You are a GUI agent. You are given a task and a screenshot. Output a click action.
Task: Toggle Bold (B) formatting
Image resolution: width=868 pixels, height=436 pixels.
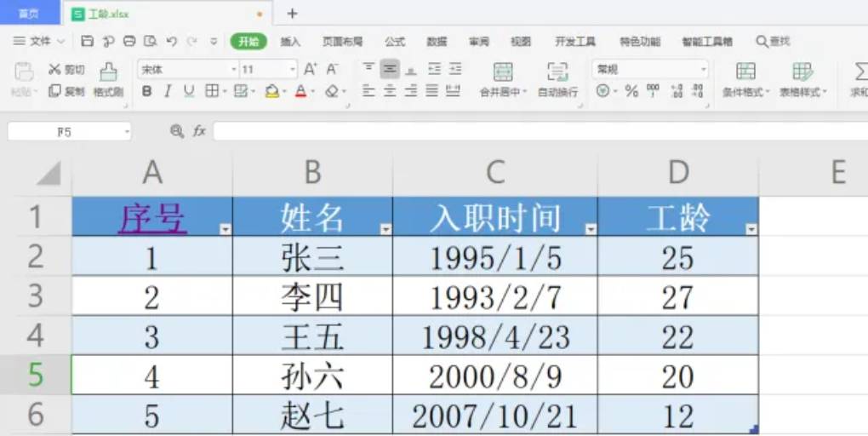pyautogui.click(x=146, y=91)
